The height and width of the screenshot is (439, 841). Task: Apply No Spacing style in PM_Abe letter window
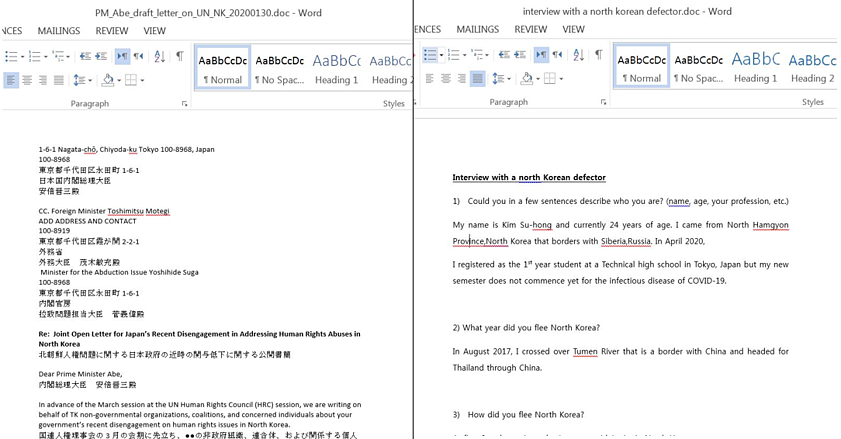point(279,69)
